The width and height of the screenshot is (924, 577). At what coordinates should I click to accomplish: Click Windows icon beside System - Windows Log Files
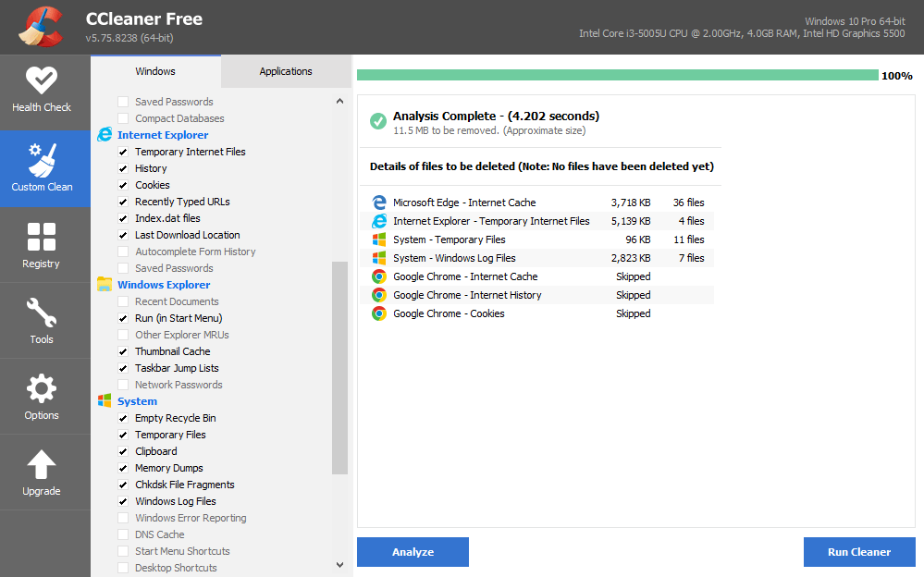(x=379, y=258)
